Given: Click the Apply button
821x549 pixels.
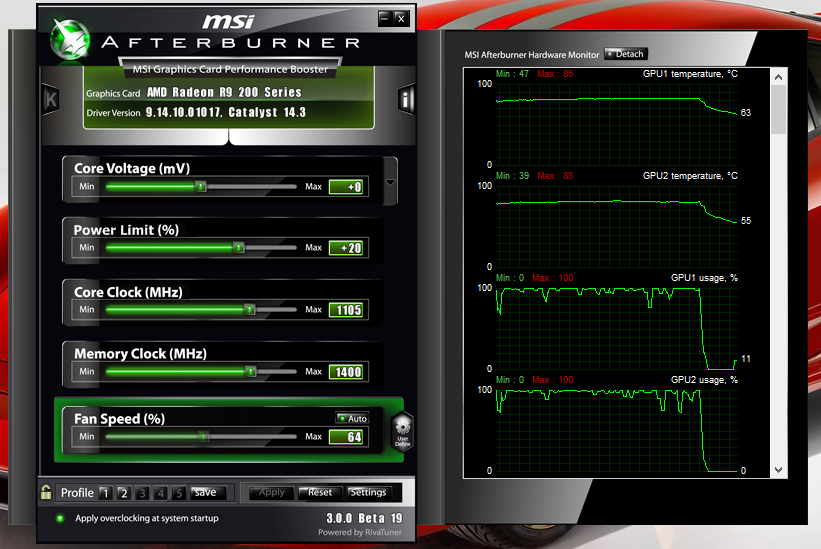Looking at the screenshot, I should (271, 492).
